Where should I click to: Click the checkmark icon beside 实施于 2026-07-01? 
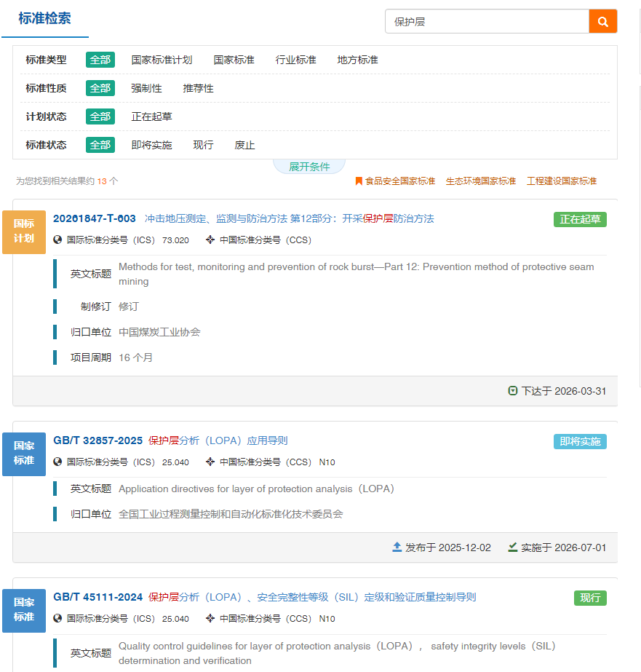pyautogui.click(x=513, y=548)
